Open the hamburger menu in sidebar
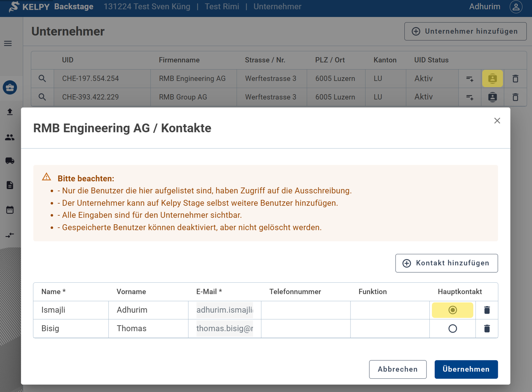 tap(8, 44)
